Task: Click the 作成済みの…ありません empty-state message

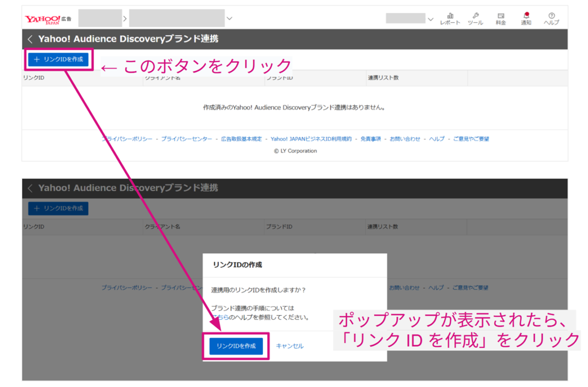Action: tap(294, 107)
